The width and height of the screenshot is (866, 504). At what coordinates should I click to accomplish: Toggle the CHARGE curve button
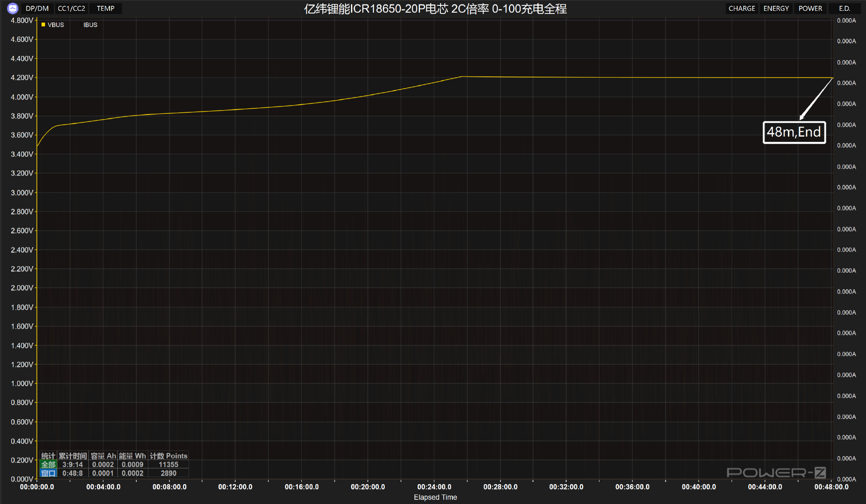pos(742,9)
